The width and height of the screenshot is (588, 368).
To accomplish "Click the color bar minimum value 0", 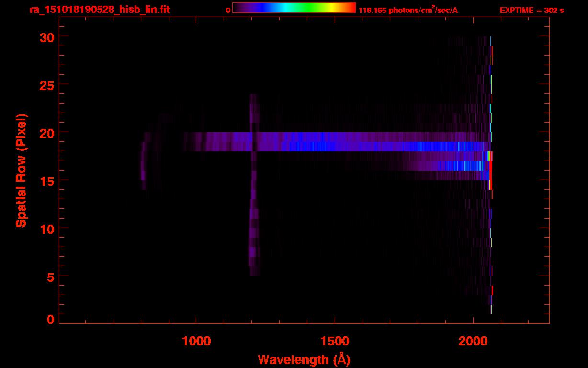I will (x=228, y=10).
